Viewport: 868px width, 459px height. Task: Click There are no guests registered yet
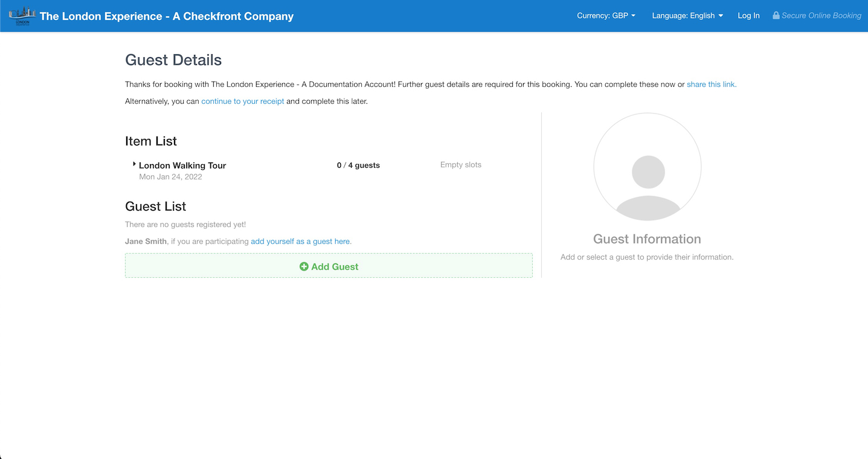coord(185,225)
